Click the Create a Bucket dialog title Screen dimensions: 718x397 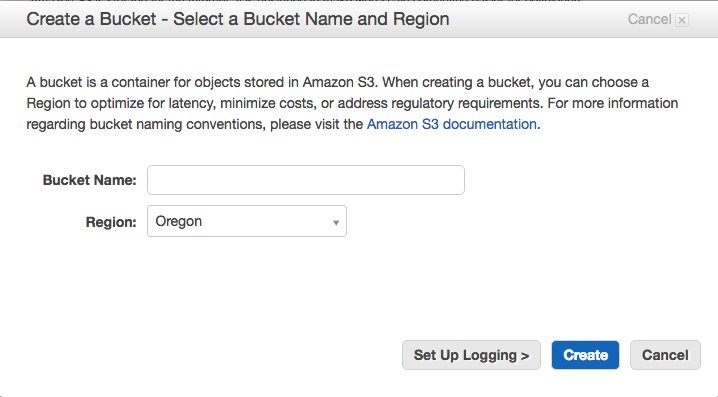click(238, 19)
